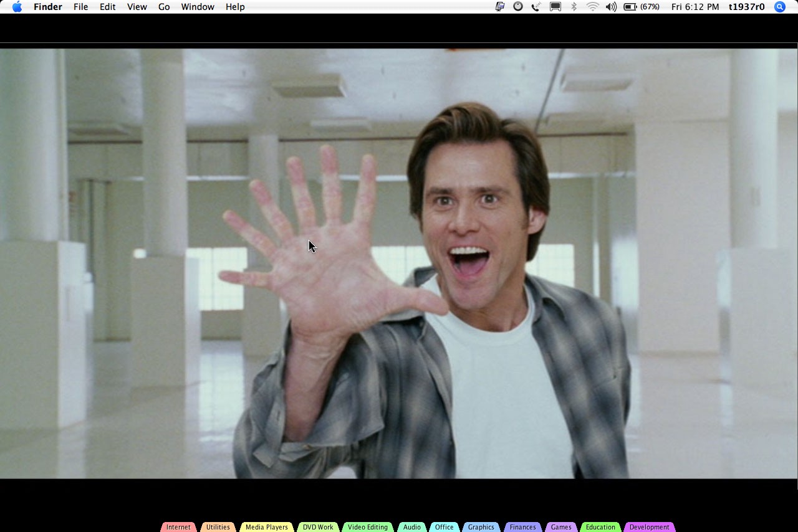Image resolution: width=798 pixels, height=532 pixels.
Task: Open the File menu
Action: pos(80,7)
